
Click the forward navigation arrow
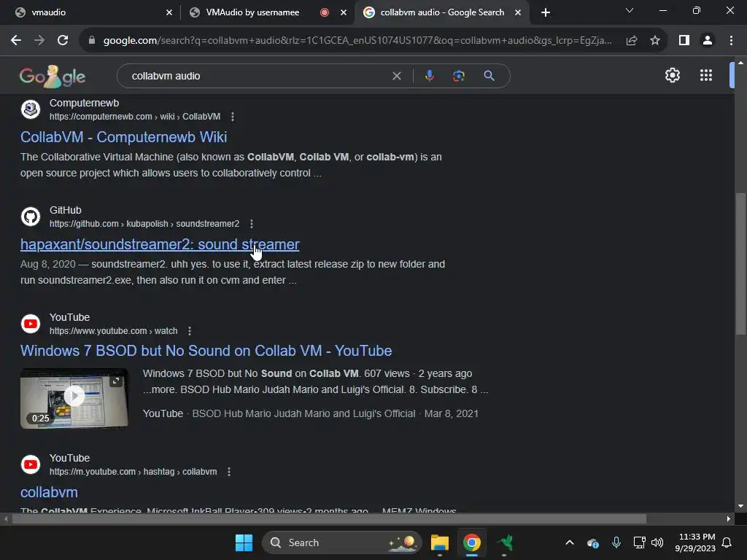point(39,41)
